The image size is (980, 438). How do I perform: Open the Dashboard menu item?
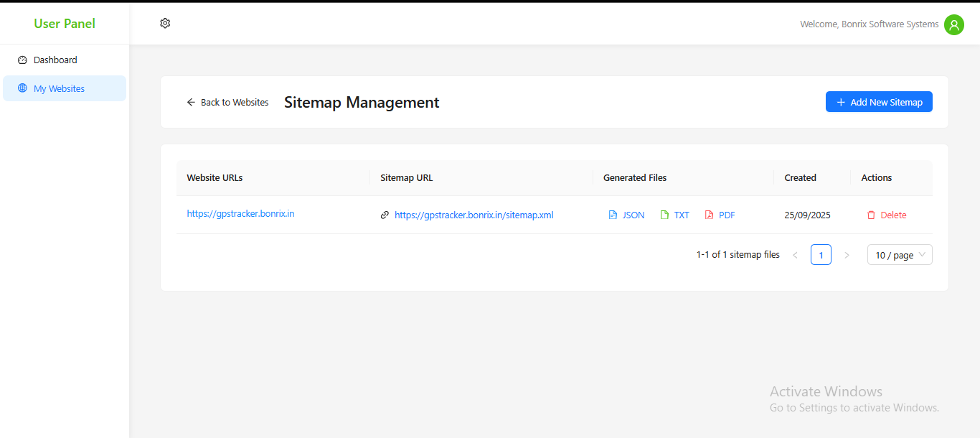click(54, 60)
